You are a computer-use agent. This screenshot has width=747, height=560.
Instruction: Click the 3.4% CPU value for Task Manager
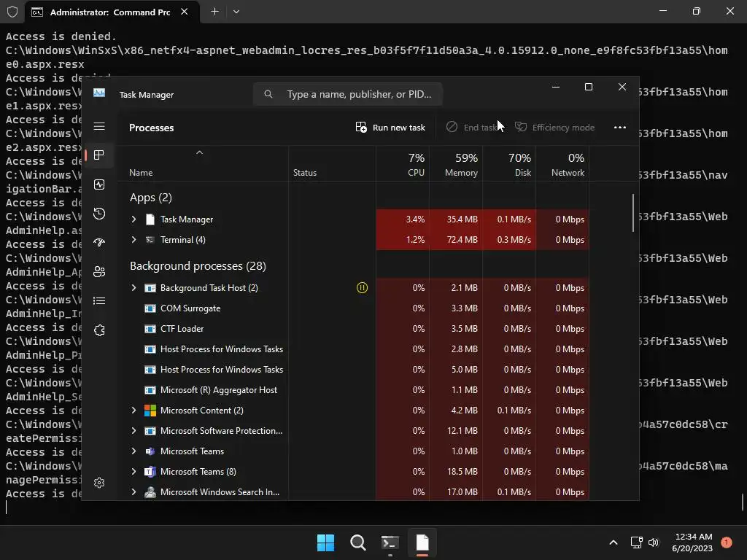(x=415, y=219)
